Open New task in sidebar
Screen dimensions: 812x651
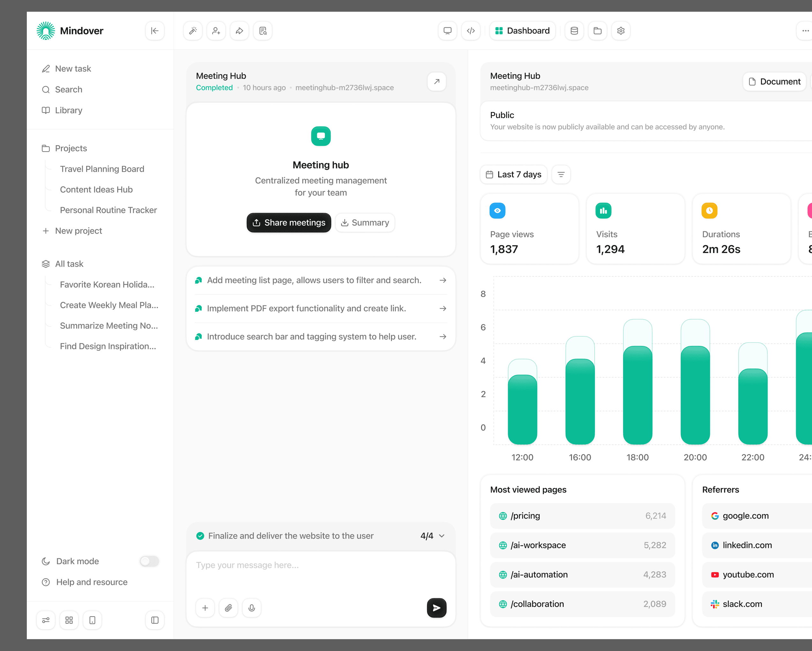[x=67, y=69]
